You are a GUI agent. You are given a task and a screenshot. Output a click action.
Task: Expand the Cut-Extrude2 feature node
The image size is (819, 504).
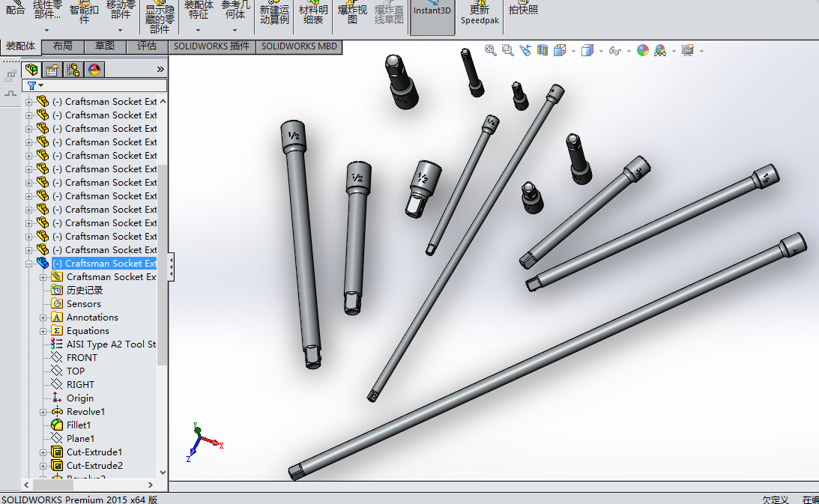point(43,466)
